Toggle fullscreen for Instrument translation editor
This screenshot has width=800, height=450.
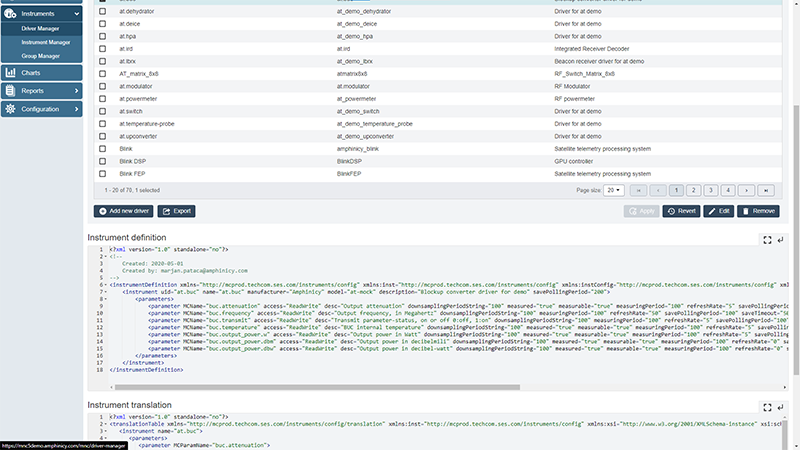pos(766,408)
